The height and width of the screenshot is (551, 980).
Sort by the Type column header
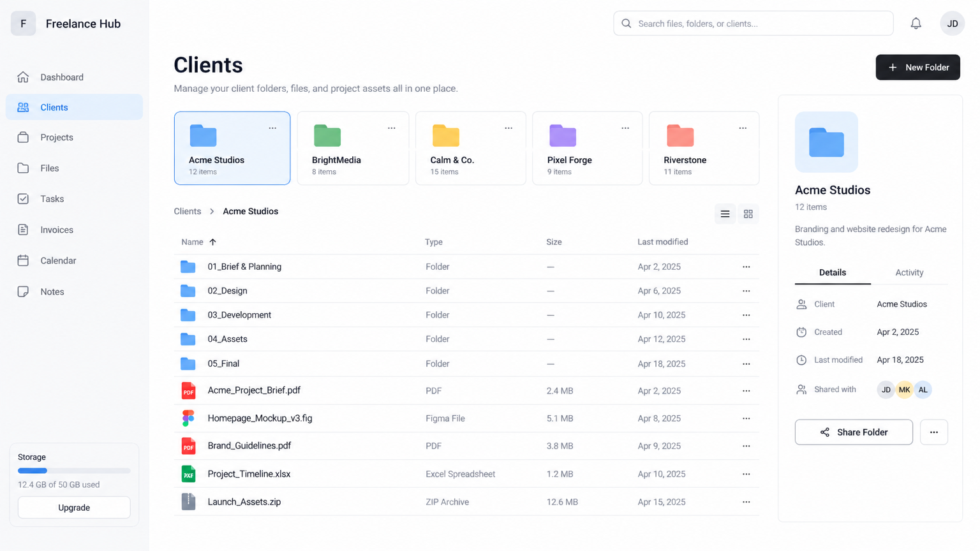[x=434, y=242]
